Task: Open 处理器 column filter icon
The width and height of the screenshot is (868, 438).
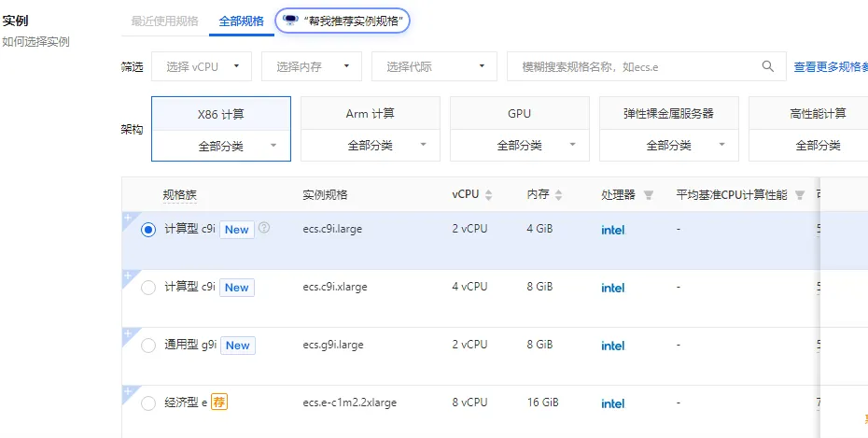Action: click(649, 195)
